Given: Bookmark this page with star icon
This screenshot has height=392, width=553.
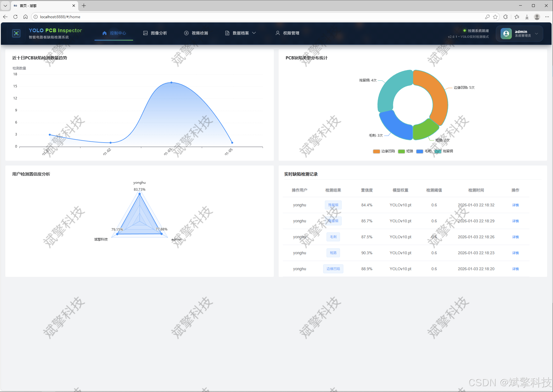Looking at the screenshot, I should click(495, 17).
